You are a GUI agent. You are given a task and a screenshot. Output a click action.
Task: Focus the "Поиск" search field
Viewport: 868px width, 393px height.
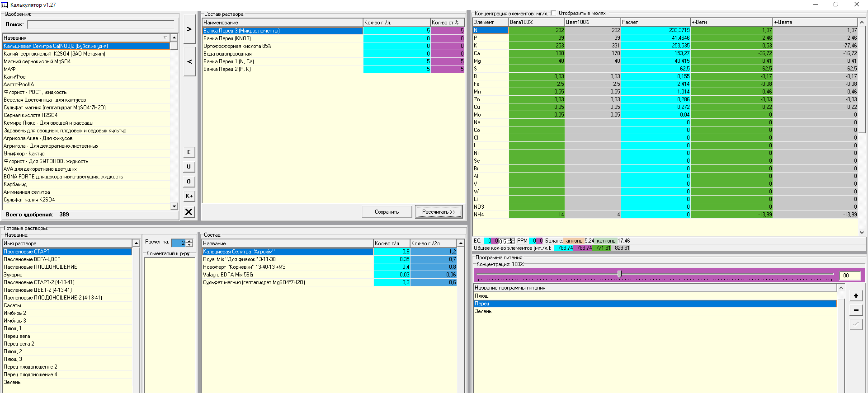coord(101,24)
